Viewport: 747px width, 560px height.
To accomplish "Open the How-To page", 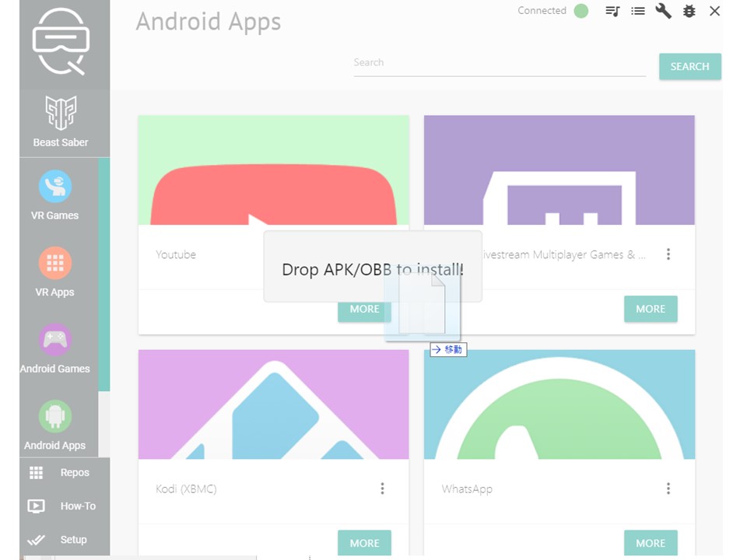I will [x=62, y=506].
